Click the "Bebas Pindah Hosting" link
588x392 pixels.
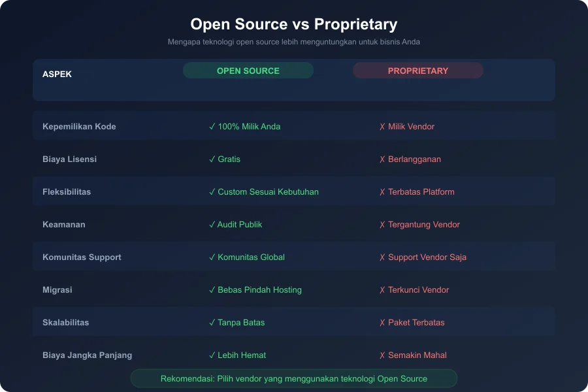(259, 289)
